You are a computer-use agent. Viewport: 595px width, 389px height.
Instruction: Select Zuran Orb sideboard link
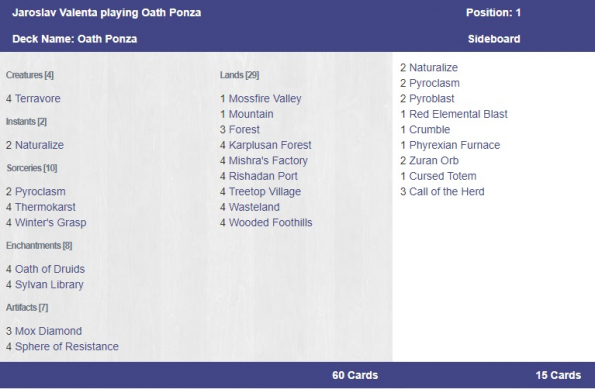434,161
